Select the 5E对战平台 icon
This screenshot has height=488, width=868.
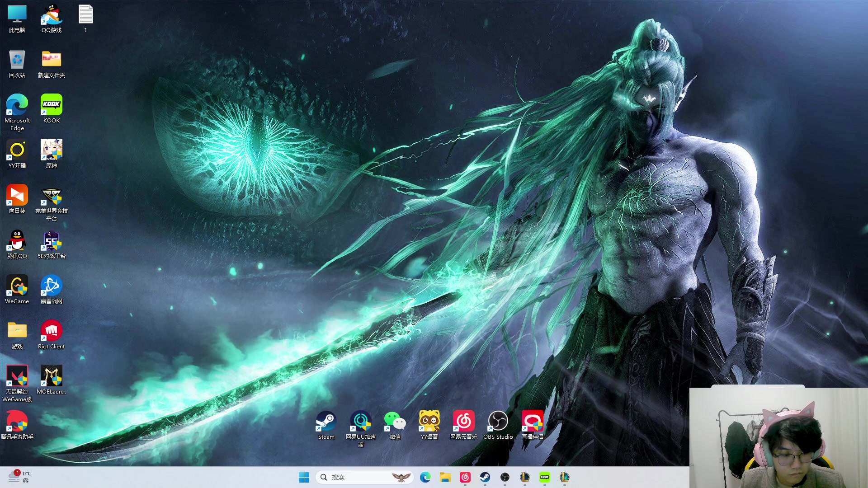52,241
